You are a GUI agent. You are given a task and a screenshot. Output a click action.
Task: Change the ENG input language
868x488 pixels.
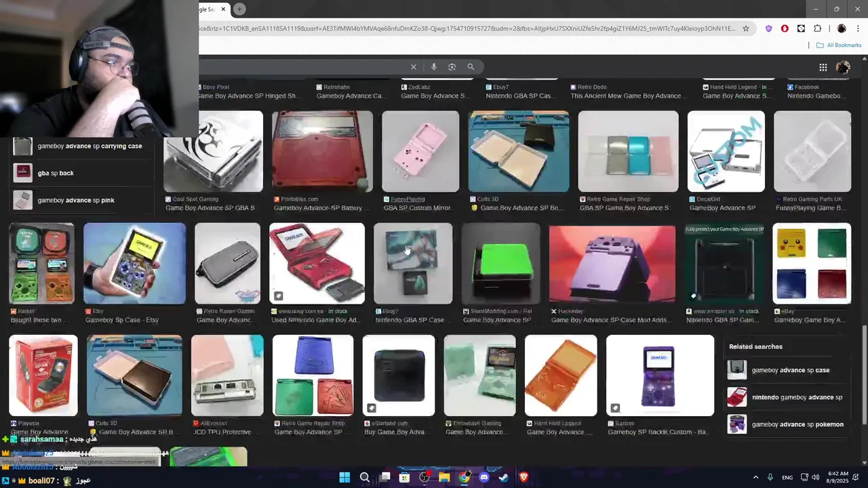[x=787, y=477]
